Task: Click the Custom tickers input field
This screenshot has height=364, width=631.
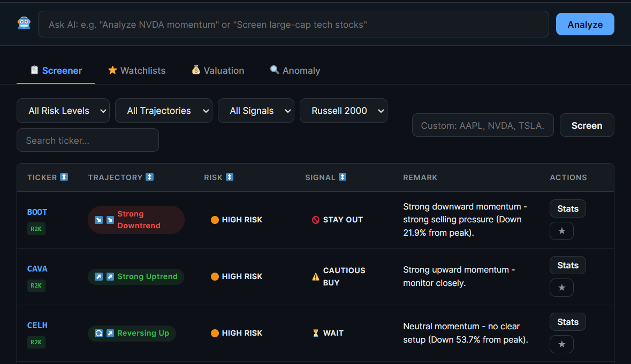Action: point(483,126)
